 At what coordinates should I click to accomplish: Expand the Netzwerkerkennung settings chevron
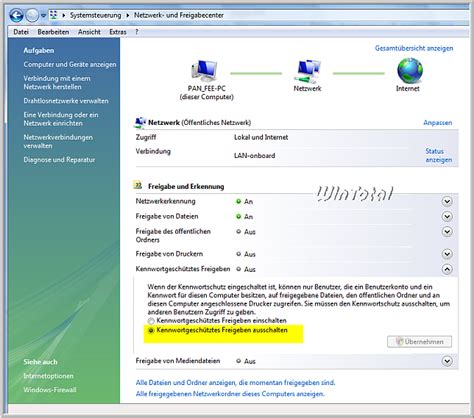click(447, 201)
